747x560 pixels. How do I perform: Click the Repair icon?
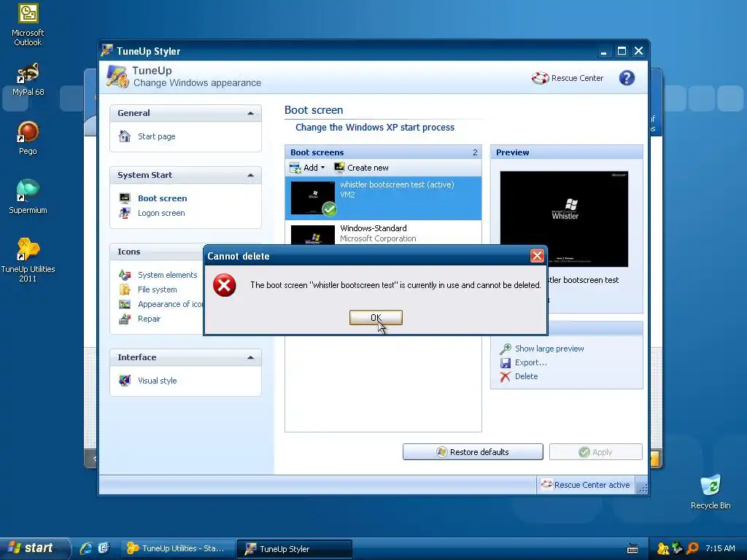tap(125, 319)
